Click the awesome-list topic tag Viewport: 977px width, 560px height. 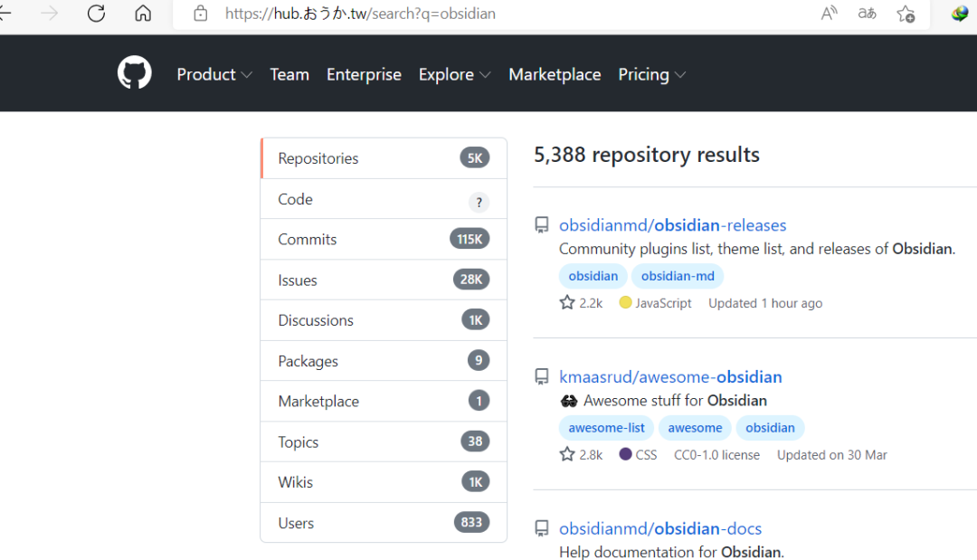click(606, 428)
